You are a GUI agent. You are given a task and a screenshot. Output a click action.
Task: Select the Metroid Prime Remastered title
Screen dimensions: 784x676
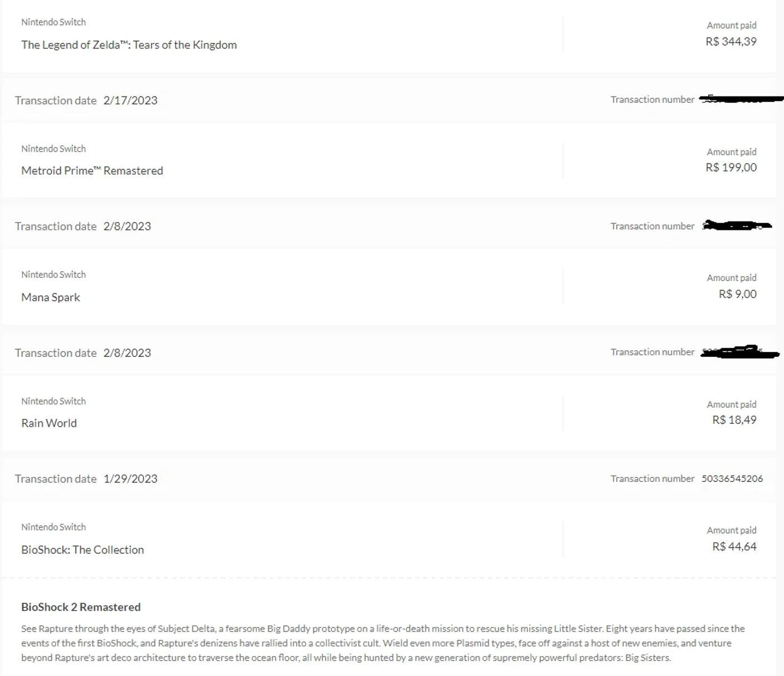[x=92, y=171]
